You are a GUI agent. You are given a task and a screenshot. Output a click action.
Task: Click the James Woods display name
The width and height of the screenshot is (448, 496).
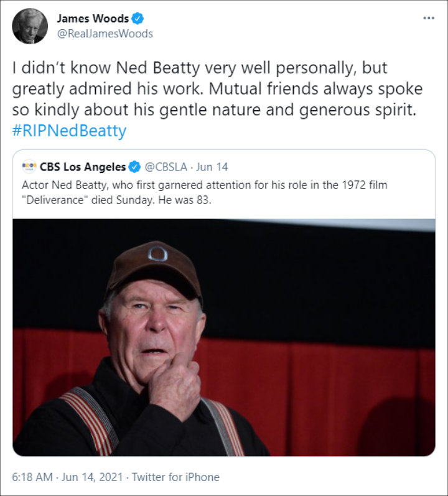pyautogui.click(x=93, y=19)
